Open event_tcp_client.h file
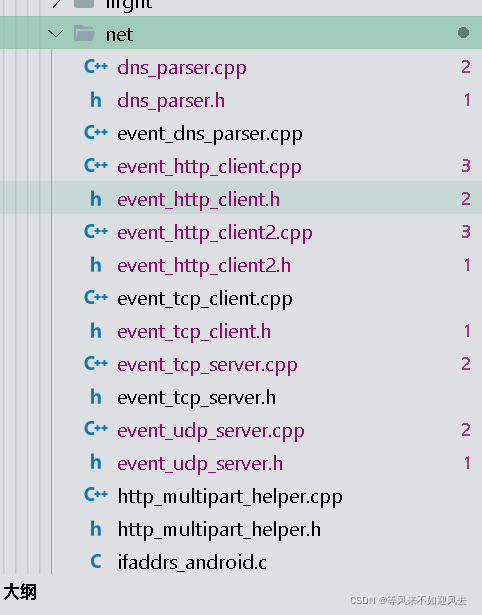The width and height of the screenshot is (482, 615). (194, 332)
